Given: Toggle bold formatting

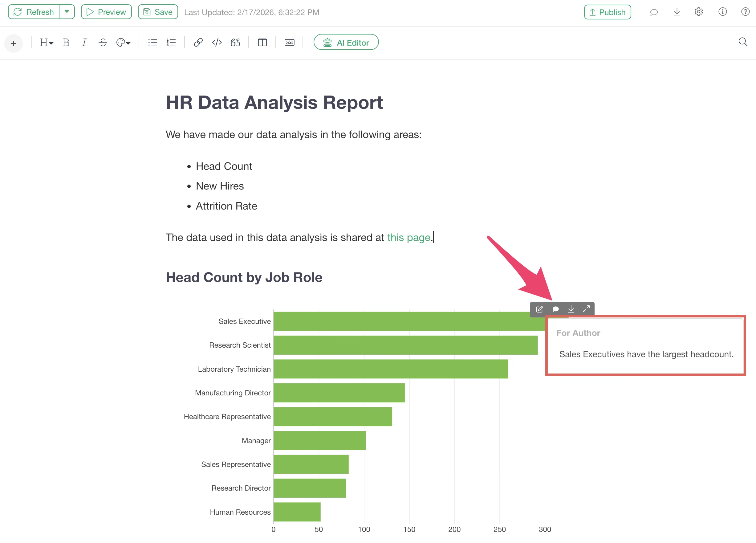Looking at the screenshot, I should tap(66, 42).
